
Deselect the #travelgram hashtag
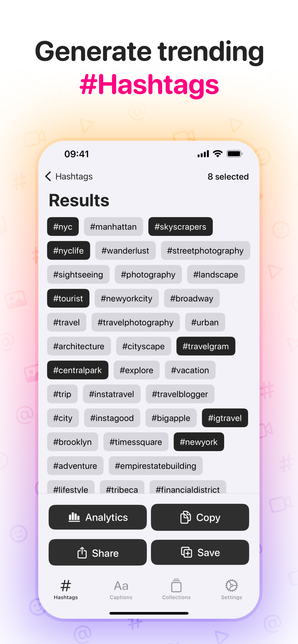tap(206, 346)
